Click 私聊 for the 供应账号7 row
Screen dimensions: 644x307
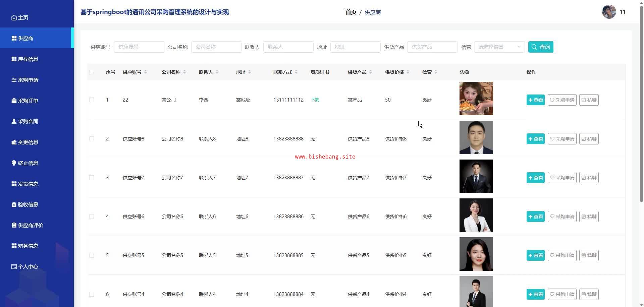589,178
